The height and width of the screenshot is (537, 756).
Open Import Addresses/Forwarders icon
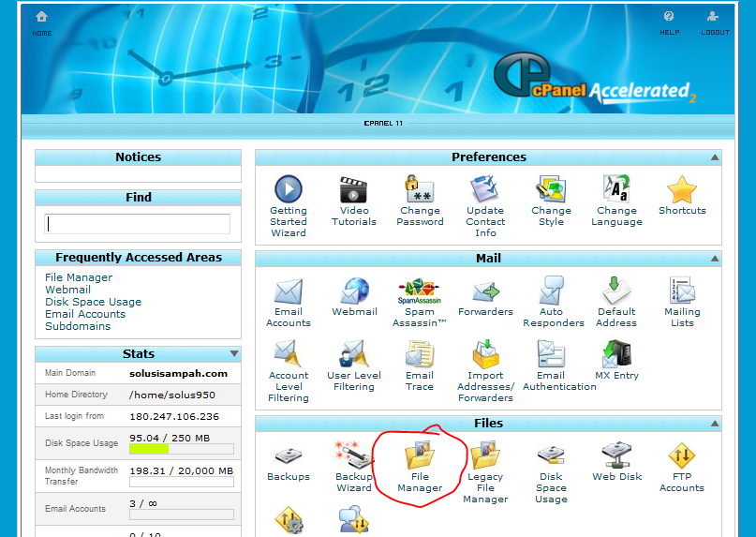click(x=485, y=353)
